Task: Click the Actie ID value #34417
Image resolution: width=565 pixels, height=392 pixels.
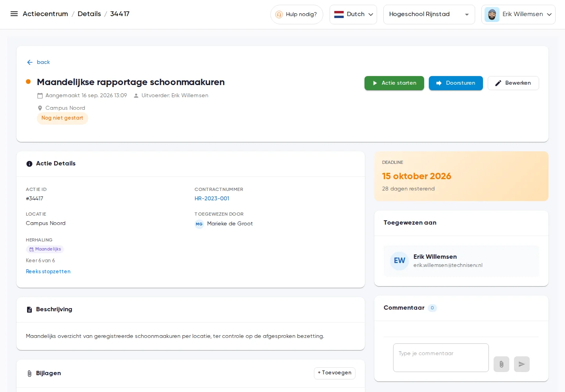Action: pos(35,199)
